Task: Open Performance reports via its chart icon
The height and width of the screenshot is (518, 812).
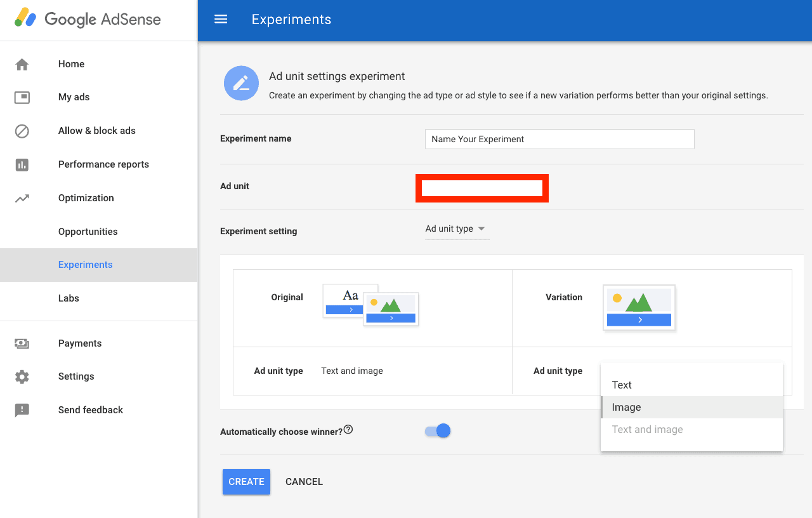Action: [x=22, y=164]
